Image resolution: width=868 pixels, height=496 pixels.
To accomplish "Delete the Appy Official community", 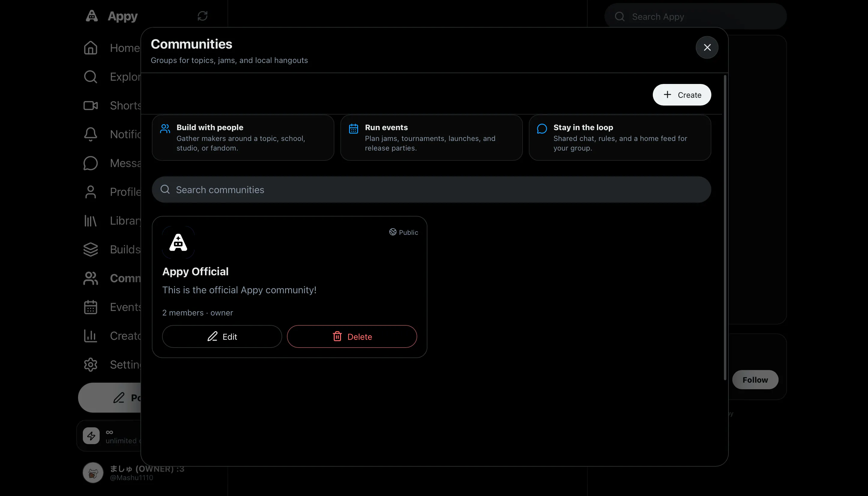I will click(x=352, y=336).
